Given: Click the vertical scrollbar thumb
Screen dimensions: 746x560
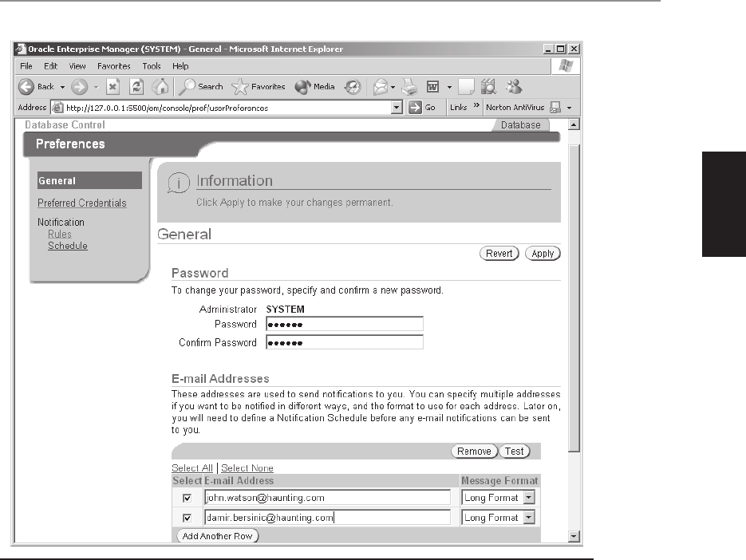Looking at the screenshot, I should pos(574,298).
